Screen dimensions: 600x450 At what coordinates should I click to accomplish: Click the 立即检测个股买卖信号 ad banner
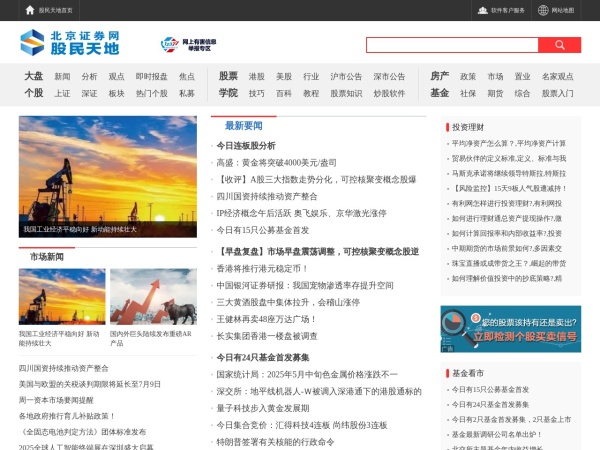510,329
